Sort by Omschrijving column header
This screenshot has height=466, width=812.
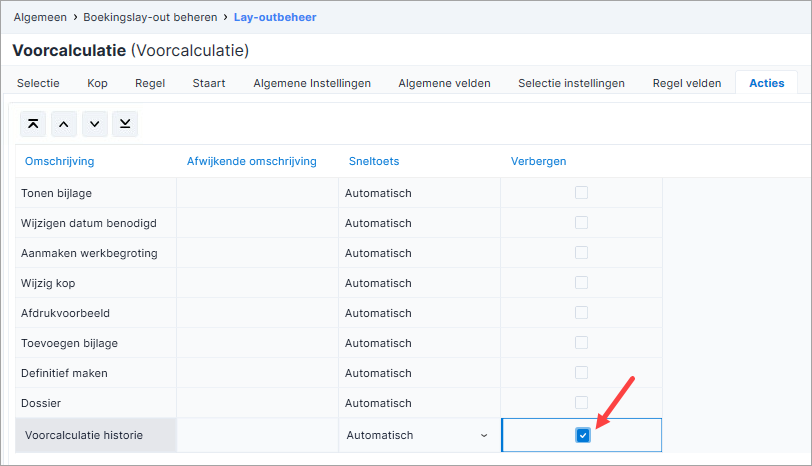(60, 161)
